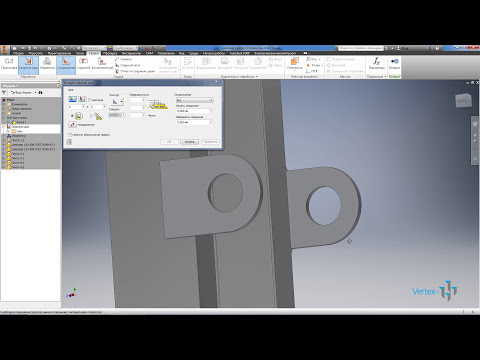Switch to the Weld ribbon tab

[94, 53]
